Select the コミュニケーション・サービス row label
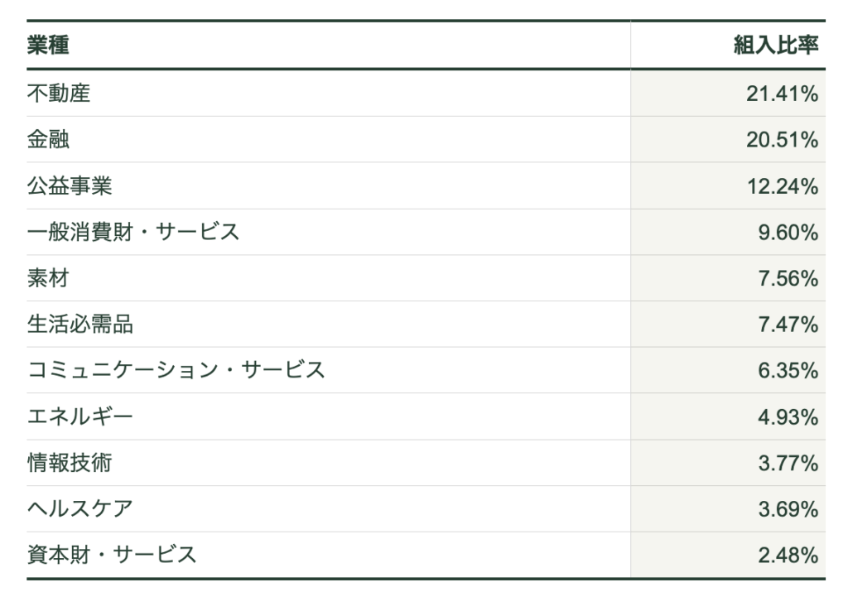This screenshot has height=616, width=848. [x=176, y=371]
